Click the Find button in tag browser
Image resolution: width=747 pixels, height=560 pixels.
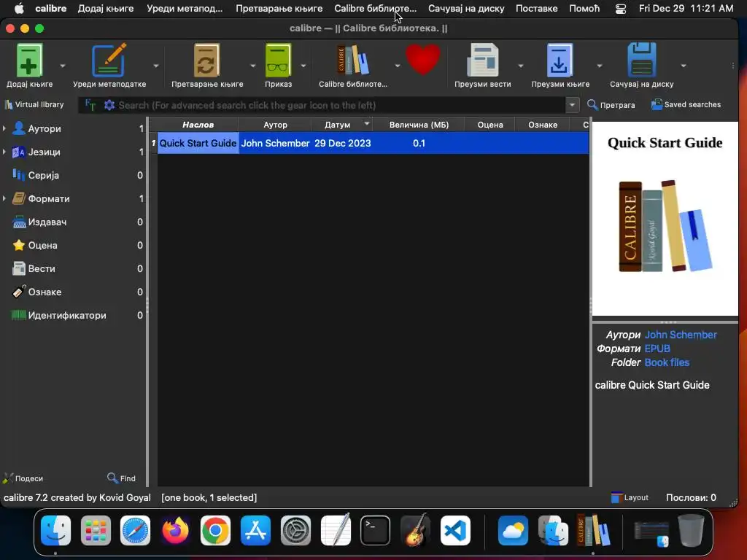pos(122,478)
